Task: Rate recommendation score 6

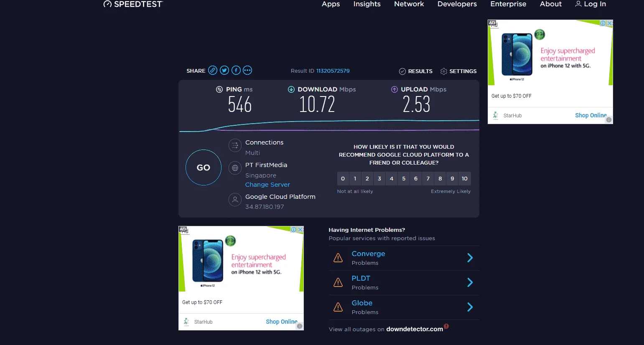Action: coord(416,178)
